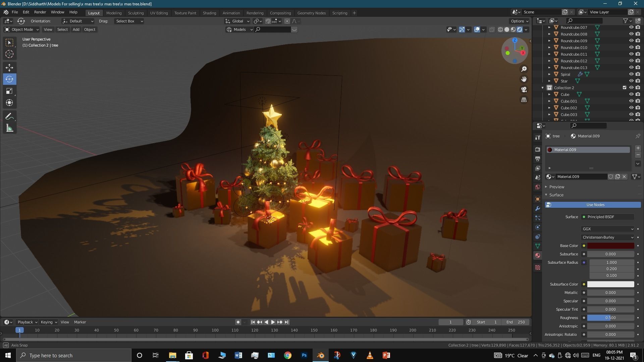Select the Measure tool
The height and width of the screenshot is (362, 644).
coord(9,128)
